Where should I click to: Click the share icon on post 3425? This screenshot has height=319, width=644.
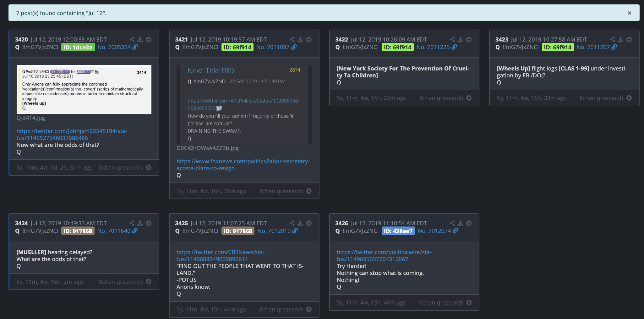point(292,223)
